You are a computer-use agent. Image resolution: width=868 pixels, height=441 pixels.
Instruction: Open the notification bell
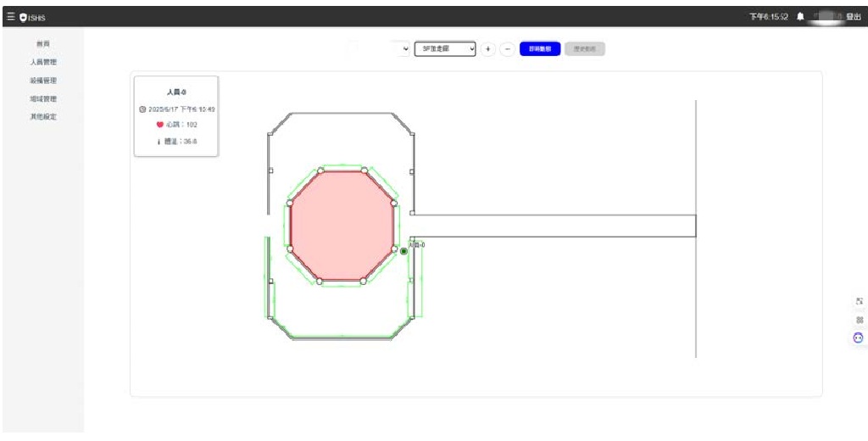coord(800,16)
